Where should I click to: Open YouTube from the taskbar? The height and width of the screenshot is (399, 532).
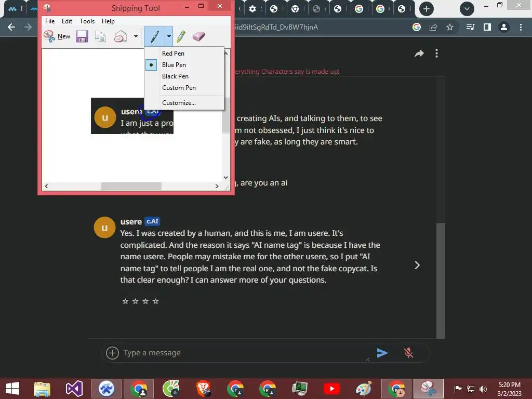tap(332, 389)
